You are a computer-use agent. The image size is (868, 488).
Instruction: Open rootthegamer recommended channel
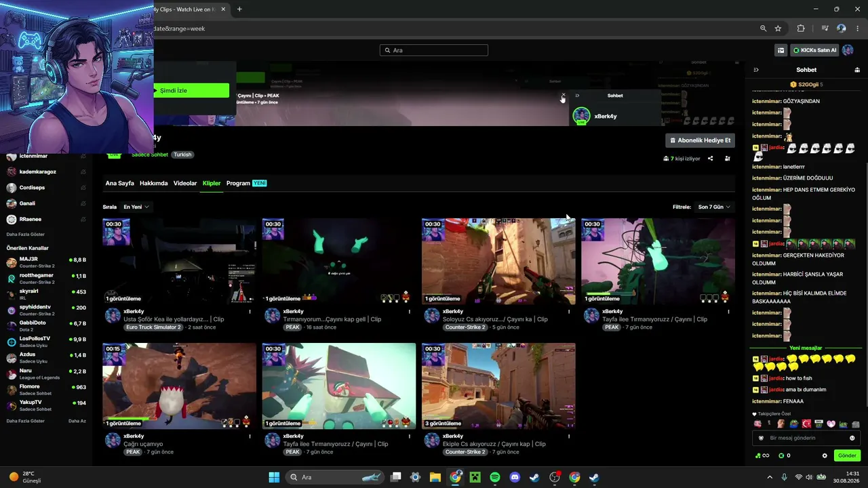(x=46, y=279)
